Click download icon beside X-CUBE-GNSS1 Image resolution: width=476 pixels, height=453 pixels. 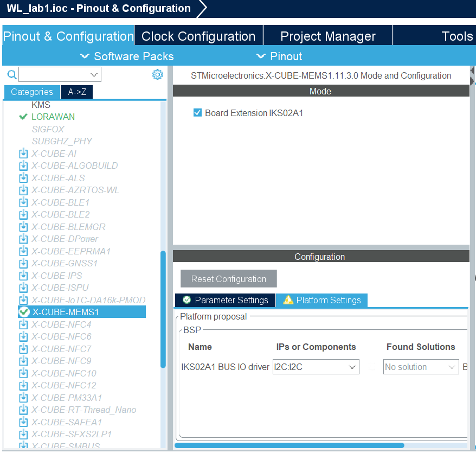point(23,263)
